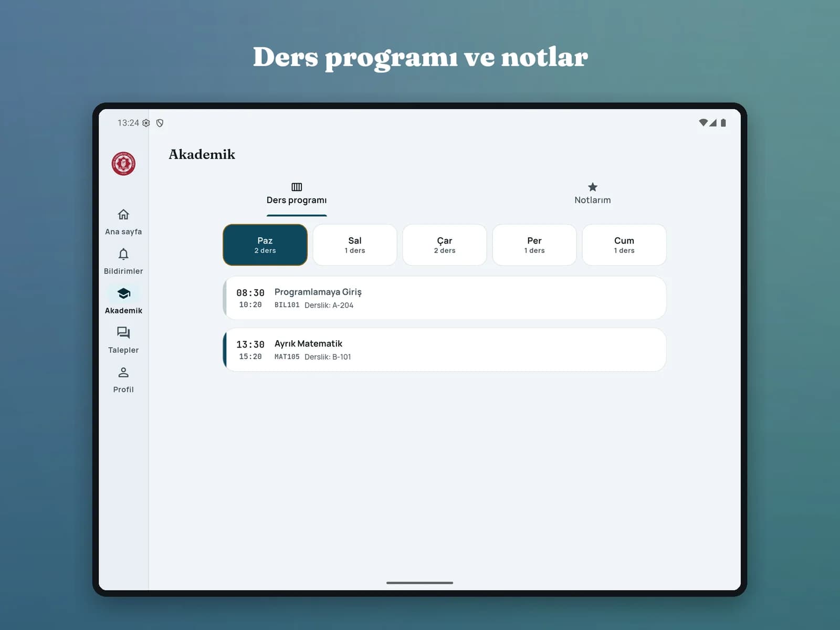
Task: Open Profil person icon
Action: [123, 372]
